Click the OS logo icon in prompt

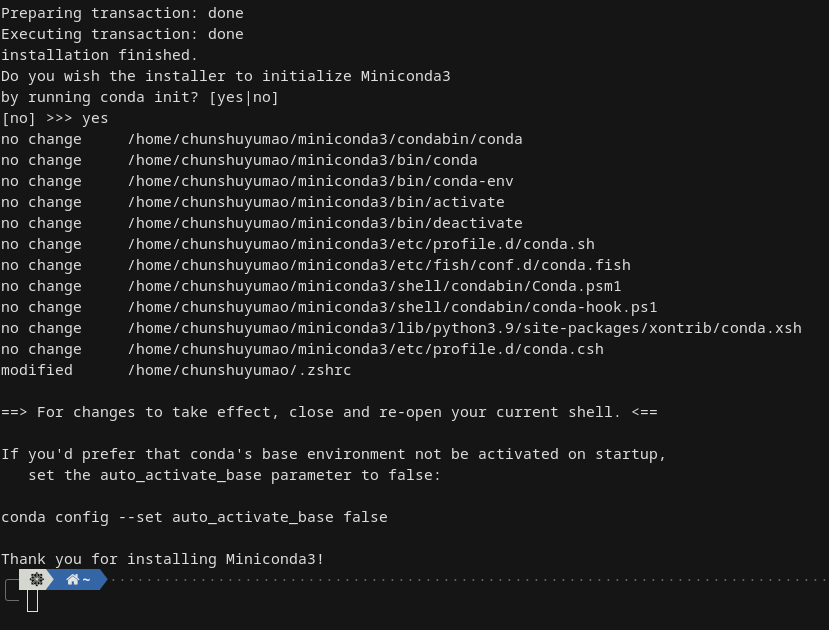tap(37, 579)
